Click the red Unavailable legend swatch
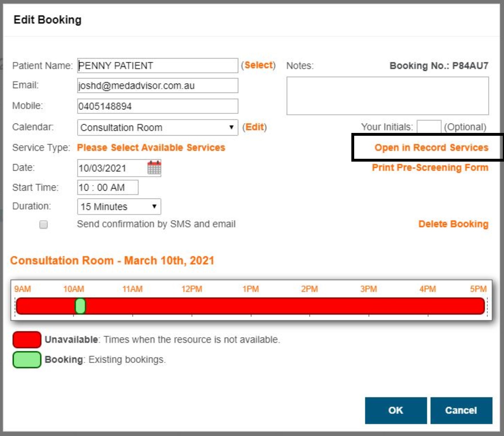504x436 pixels. [x=27, y=339]
